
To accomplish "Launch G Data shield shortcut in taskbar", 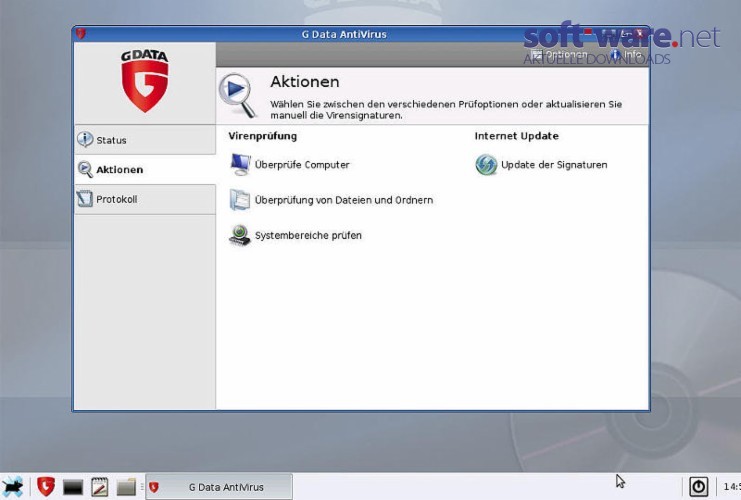I will pyautogui.click(x=46, y=487).
